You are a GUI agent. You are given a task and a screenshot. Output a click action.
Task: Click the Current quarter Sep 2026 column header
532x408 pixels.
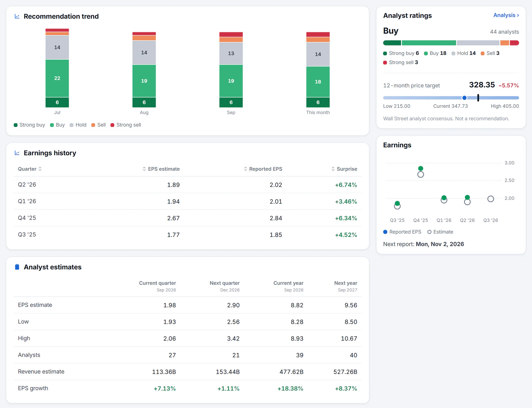click(157, 286)
